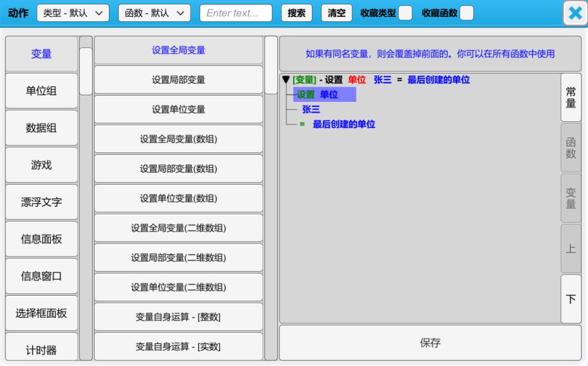Select the 单位组 category
Screen dimensions: 588x366
coord(41,91)
